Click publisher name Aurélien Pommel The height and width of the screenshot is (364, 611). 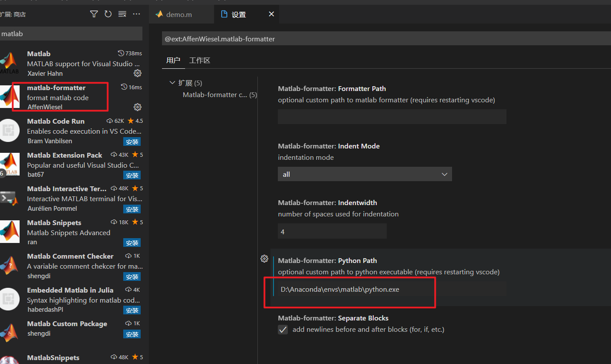pos(52,209)
